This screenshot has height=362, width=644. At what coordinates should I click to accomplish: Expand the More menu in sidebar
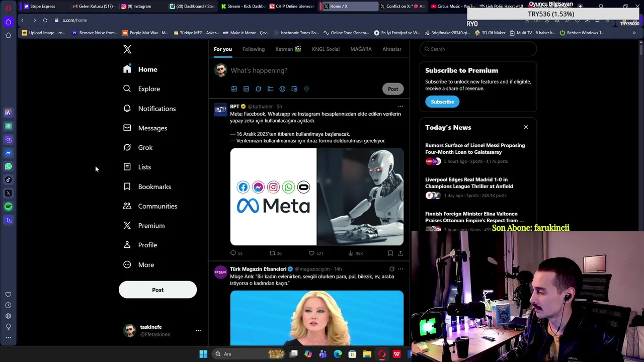(x=139, y=265)
